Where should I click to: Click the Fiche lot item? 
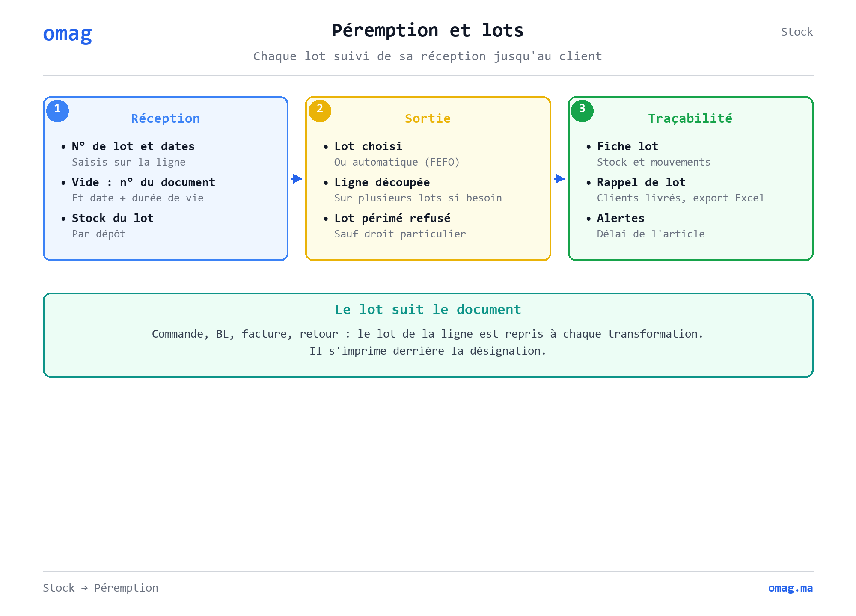627,146
